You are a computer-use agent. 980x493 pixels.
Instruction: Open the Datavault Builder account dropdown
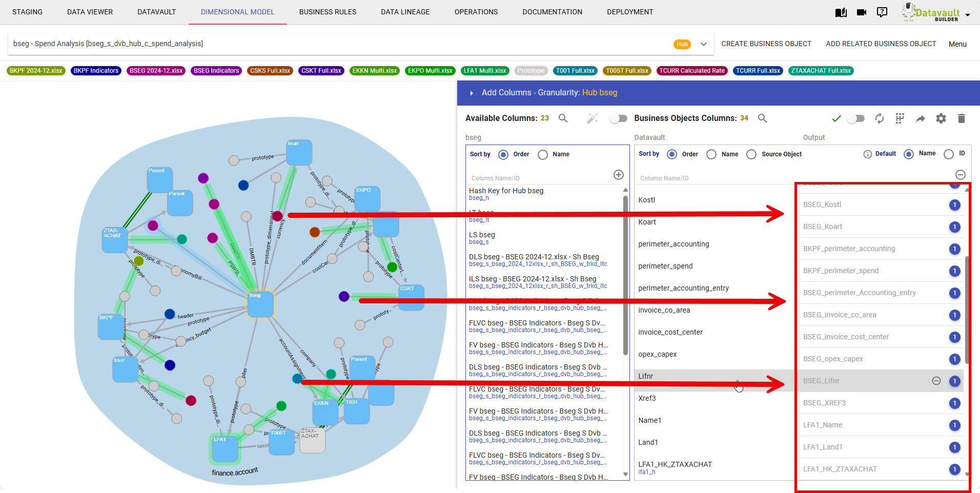tap(968, 15)
